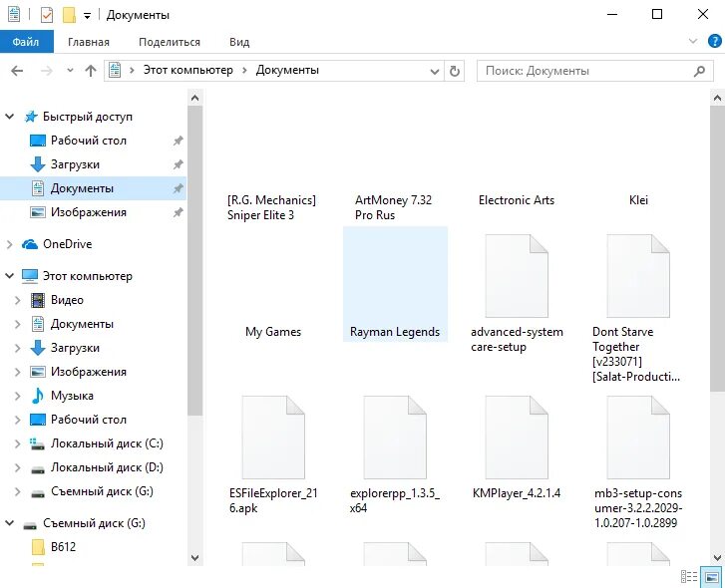
Task: Open the Customize Quick Access Toolbar arrow
Action: pos(87,16)
